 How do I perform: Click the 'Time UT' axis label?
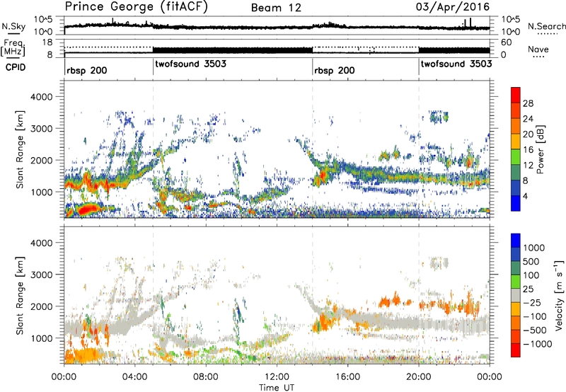point(277,387)
